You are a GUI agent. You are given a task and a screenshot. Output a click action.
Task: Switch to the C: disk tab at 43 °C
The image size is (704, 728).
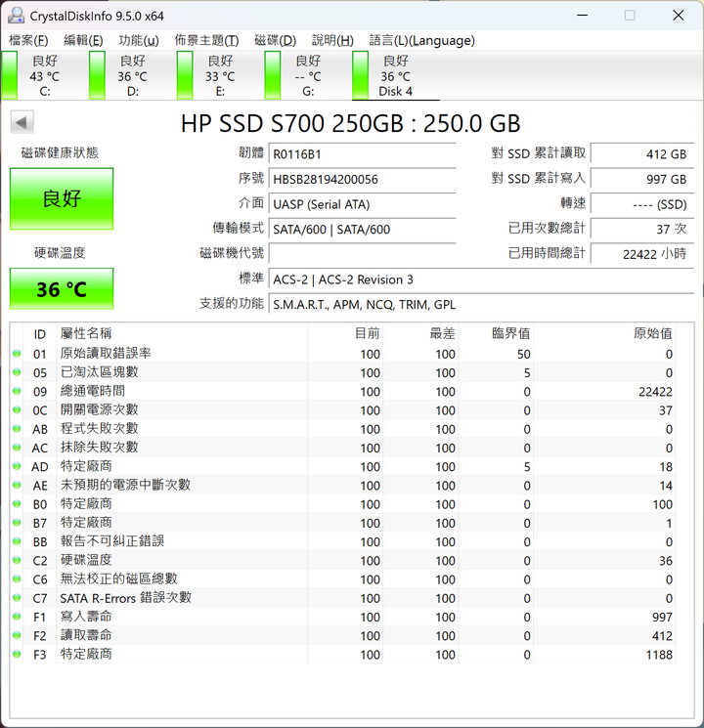pyautogui.click(x=44, y=75)
